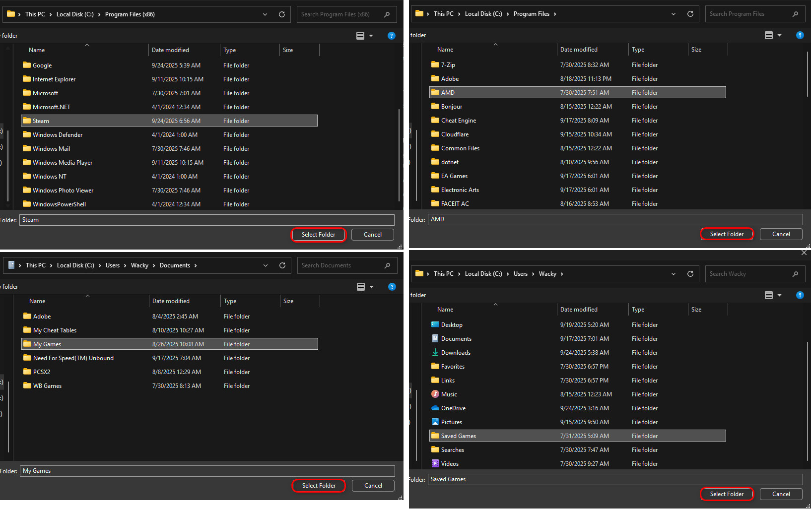The height and width of the screenshot is (509, 812).
Task: Expand address history dropdown in Documents dialog
Action: pyautogui.click(x=266, y=265)
